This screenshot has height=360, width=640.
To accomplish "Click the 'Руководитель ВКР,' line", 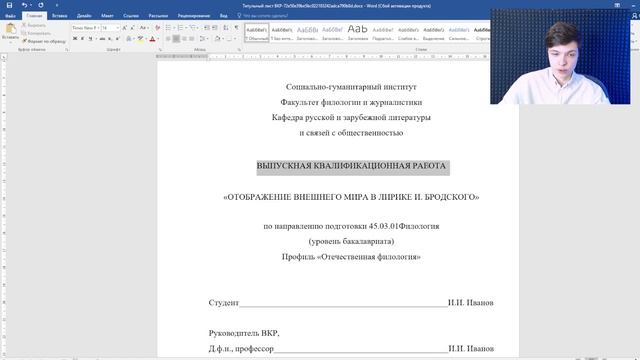I will [x=244, y=333].
